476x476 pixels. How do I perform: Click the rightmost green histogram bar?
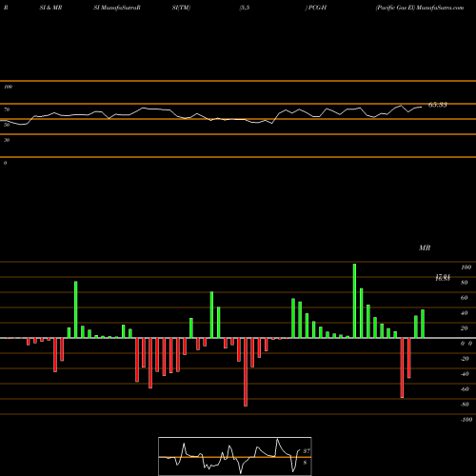tap(423, 324)
